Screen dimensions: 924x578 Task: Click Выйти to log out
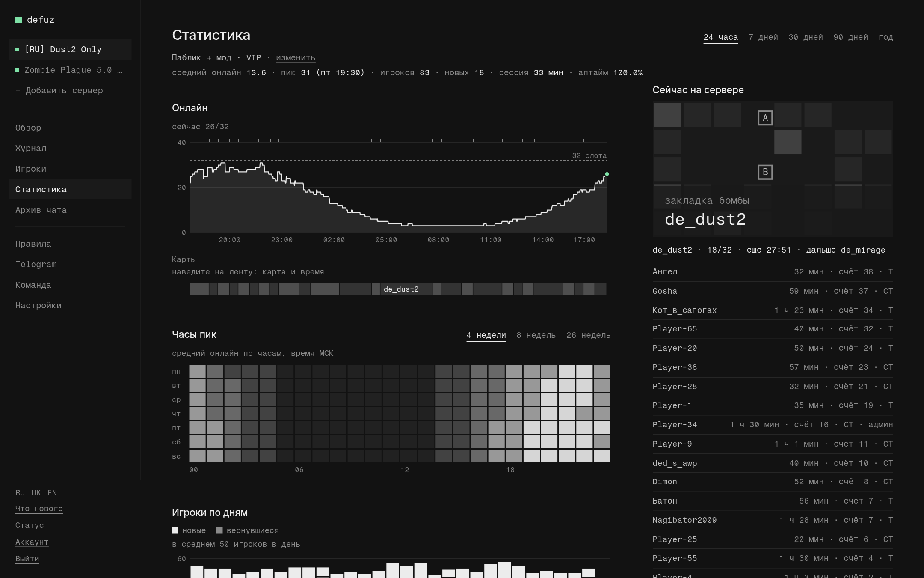point(27,559)
